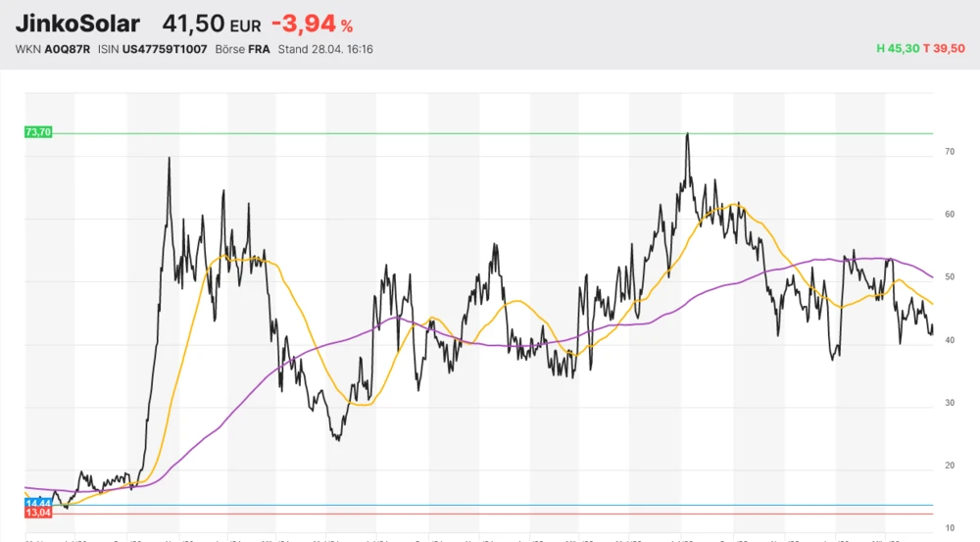Click the green daily high H 45,30
Viewport: 980px width, 542px height.
898,49
